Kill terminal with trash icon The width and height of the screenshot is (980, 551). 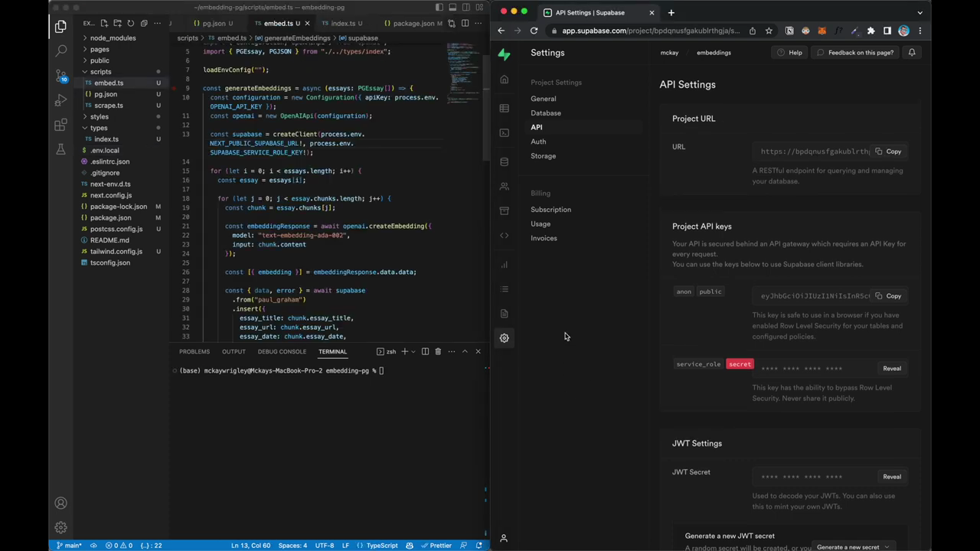click(438, 351)
